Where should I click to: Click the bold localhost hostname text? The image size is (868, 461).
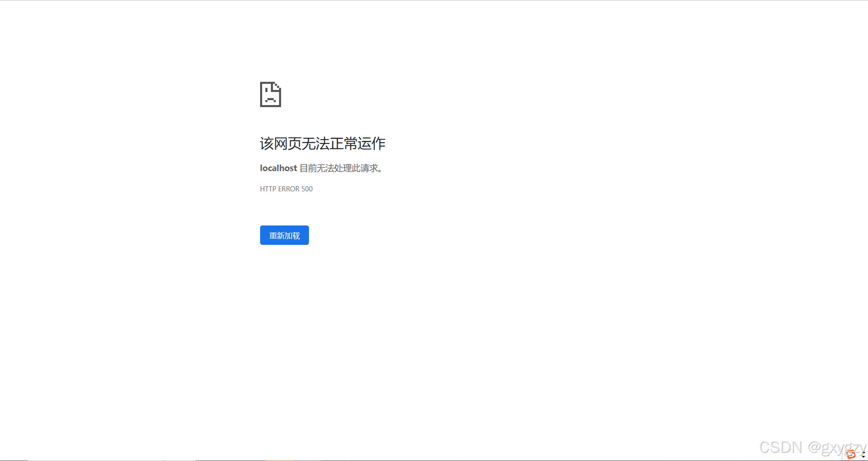[278, 168]
